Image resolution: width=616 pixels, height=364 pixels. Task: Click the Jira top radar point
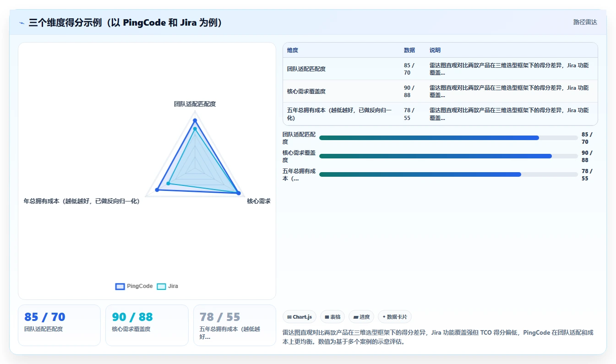[195, 129]
